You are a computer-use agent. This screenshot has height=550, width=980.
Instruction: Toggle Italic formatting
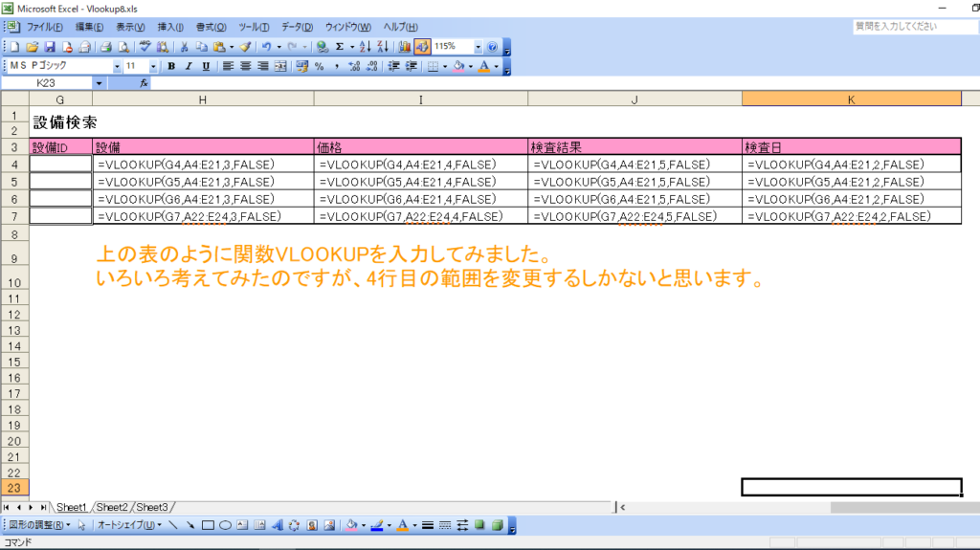pos(189,66)
